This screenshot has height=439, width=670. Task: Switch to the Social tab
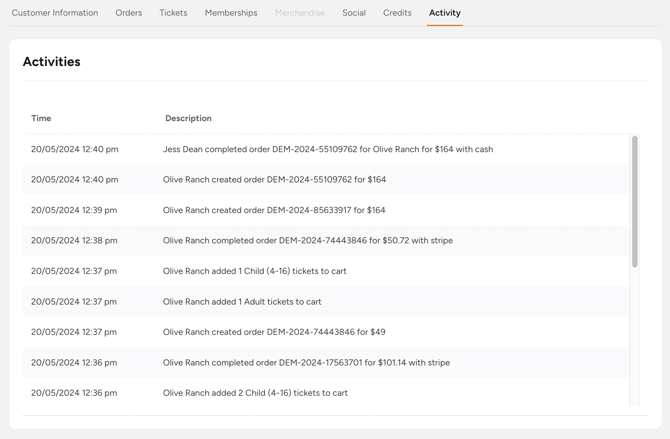coord(354,13)
